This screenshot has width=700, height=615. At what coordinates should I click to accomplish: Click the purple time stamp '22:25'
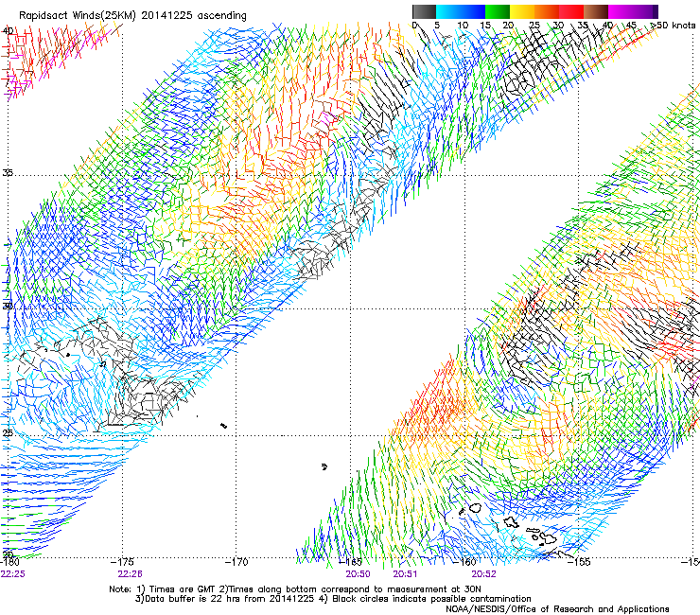(13, 574)
